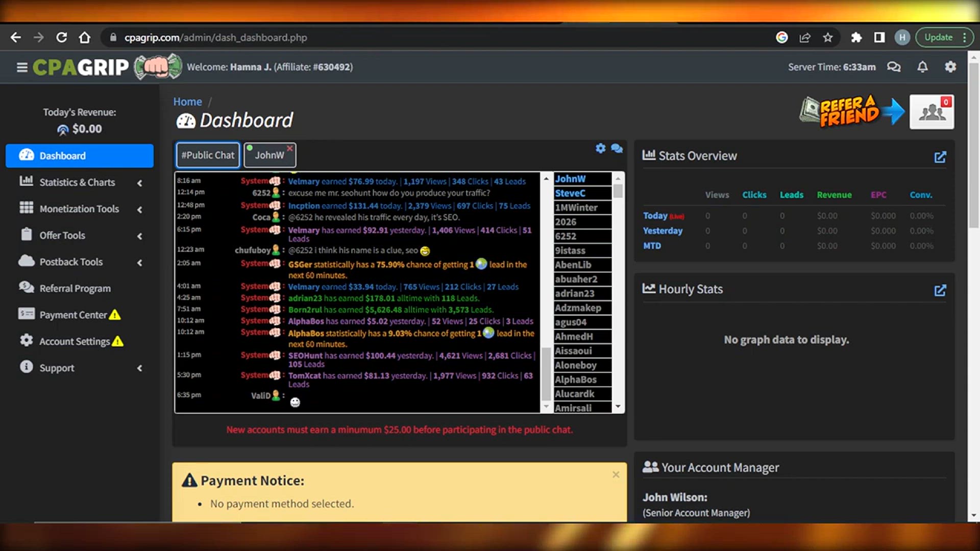The height and width of the screenshot is (551, 980).
Task: Click the Yesterday row label
Action: [x=663, y=231]
